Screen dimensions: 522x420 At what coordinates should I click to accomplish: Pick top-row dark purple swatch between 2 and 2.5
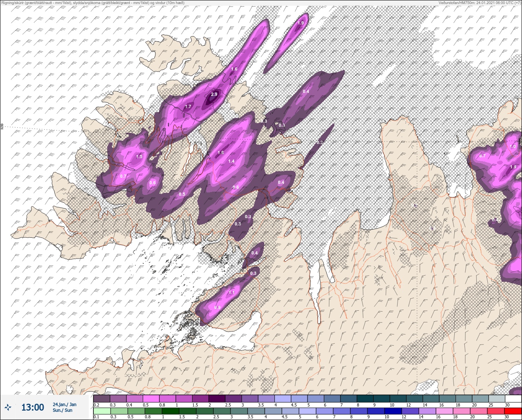(217, 398)
